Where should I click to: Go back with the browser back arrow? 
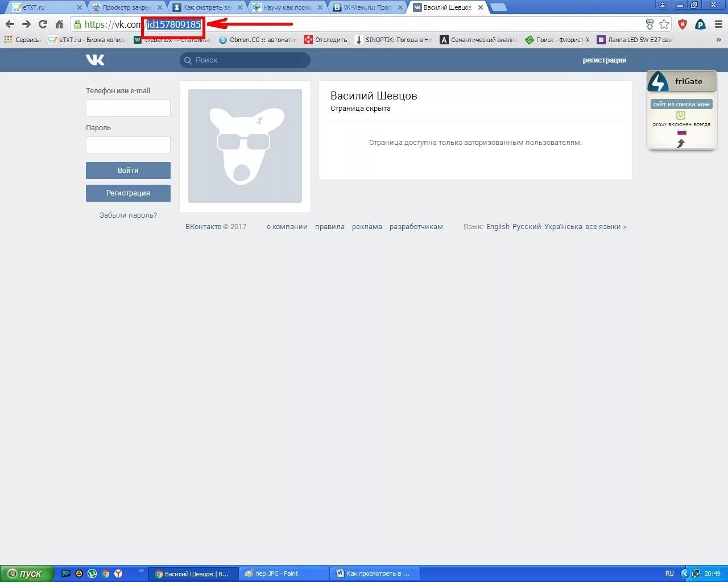tap(10, 24)
